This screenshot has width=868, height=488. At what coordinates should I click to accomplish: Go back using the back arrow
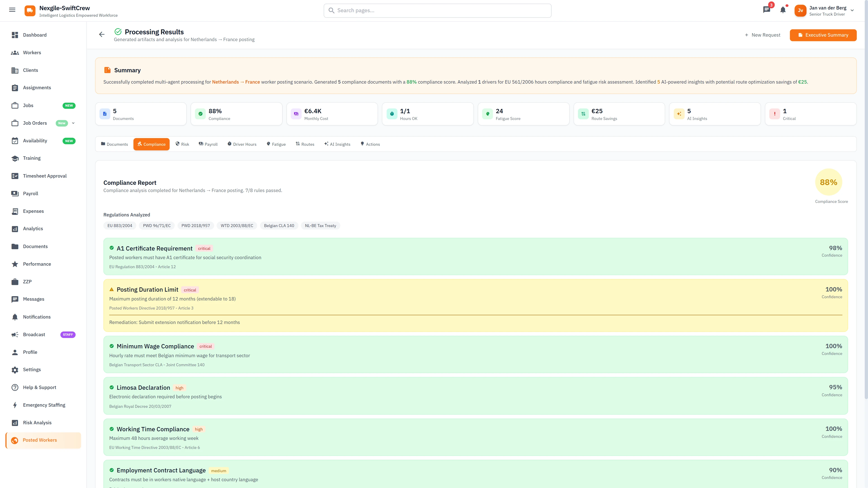[x=101, y=34]
